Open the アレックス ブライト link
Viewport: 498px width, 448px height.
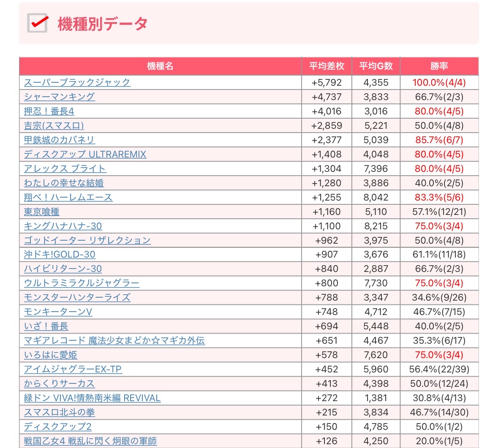click(65, 168)
